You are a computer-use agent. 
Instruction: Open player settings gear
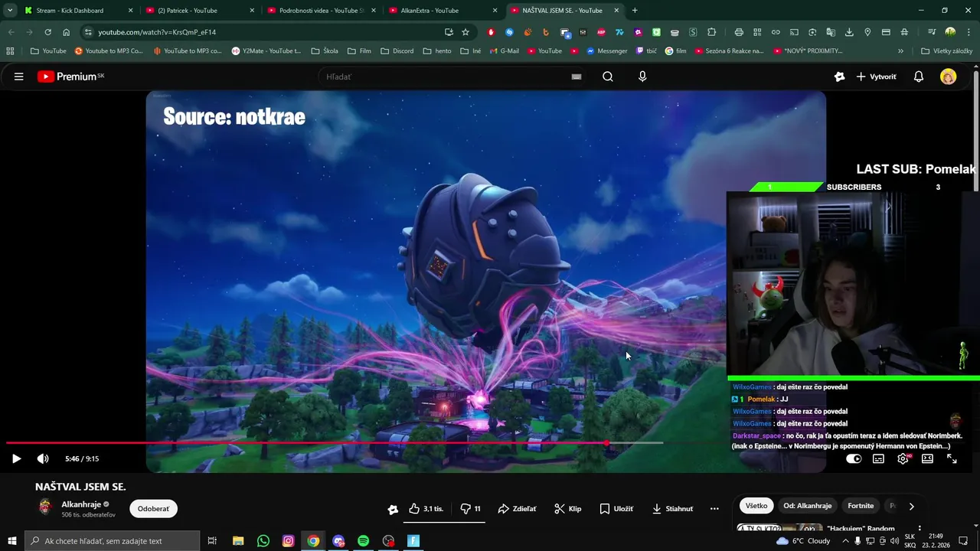pyautogui.click(x=903, y=458)
